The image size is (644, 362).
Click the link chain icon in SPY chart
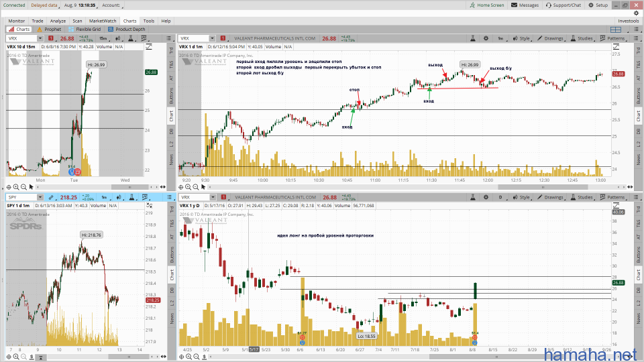coord(51,197)
